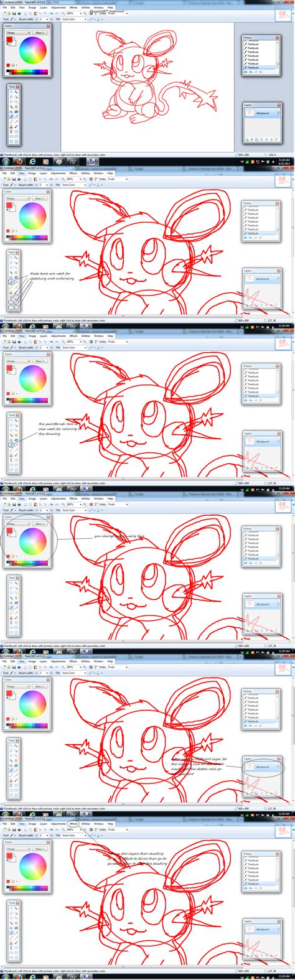The image size is (295, 980).
Task: Pick a color on the circled color wheel
Action: click(33, 541)
